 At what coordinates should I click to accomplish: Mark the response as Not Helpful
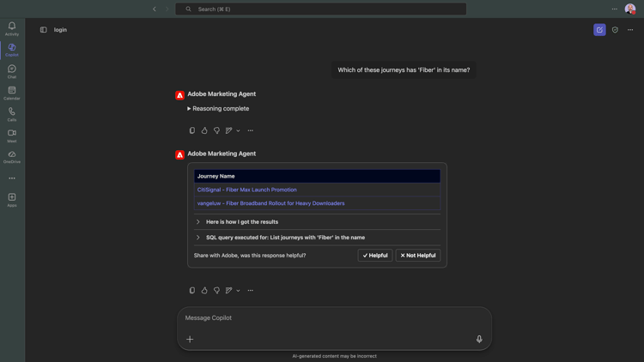click(x=417, y=256)
